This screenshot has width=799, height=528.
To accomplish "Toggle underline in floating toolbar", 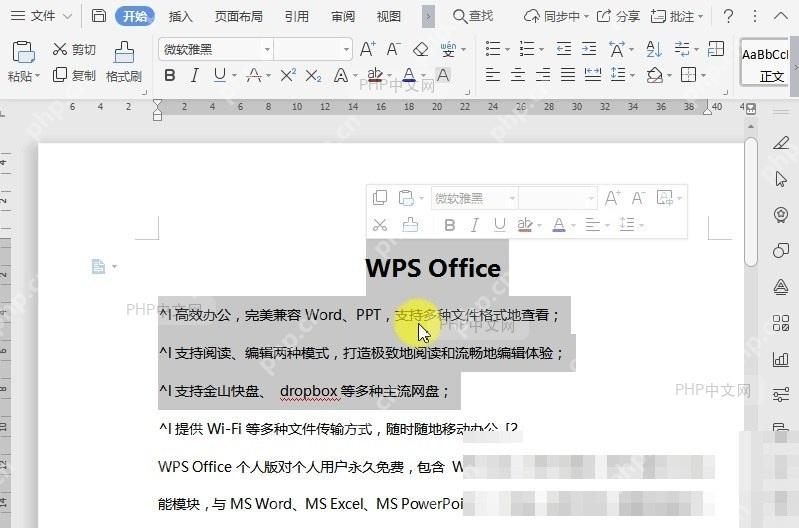I will point(499,225).
